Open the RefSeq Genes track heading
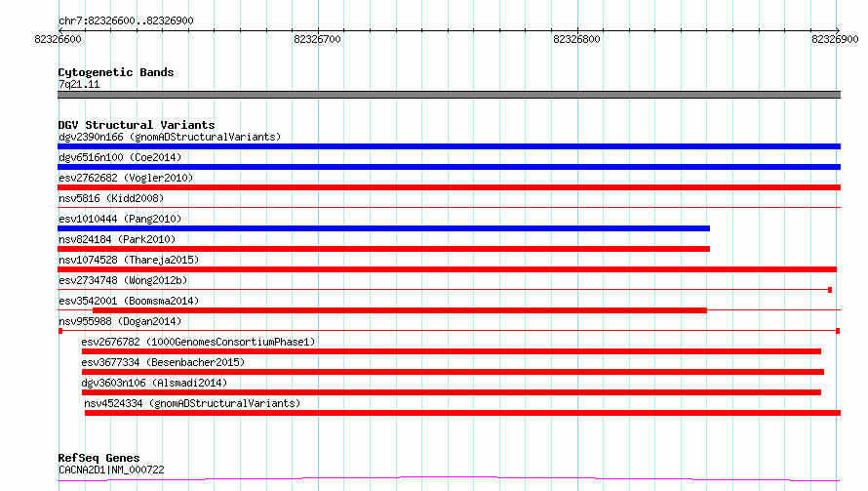The image size is (868, 491). (x=99, y=458)
